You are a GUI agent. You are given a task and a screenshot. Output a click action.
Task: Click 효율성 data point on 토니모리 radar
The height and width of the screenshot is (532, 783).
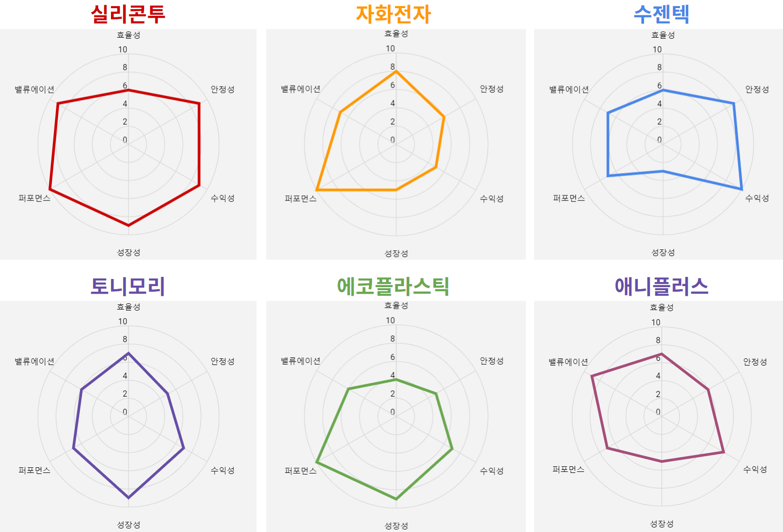(x=128, y=353)
